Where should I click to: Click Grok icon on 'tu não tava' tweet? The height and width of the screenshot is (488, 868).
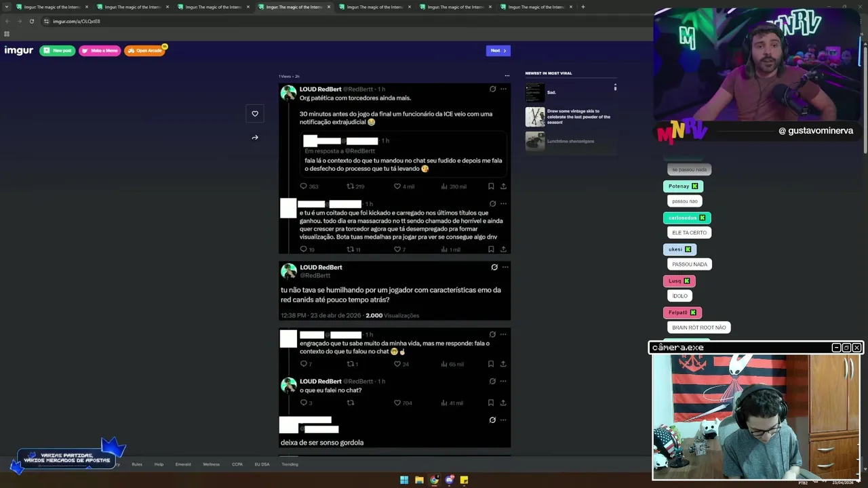[494, 267]
